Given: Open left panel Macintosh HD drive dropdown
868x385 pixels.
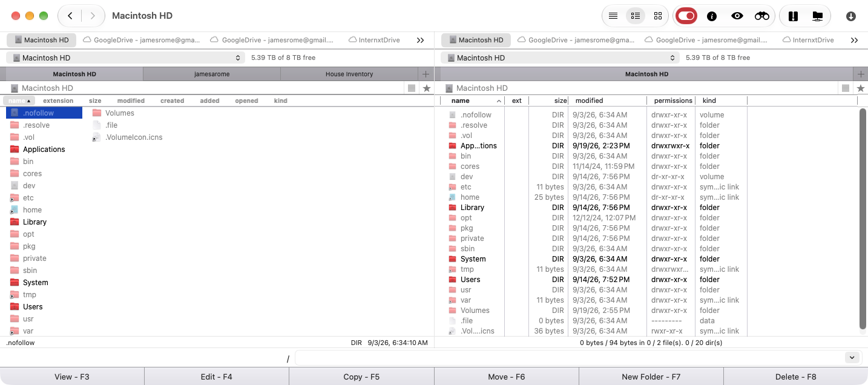Looking at the screenshot, I should (125, 58).
